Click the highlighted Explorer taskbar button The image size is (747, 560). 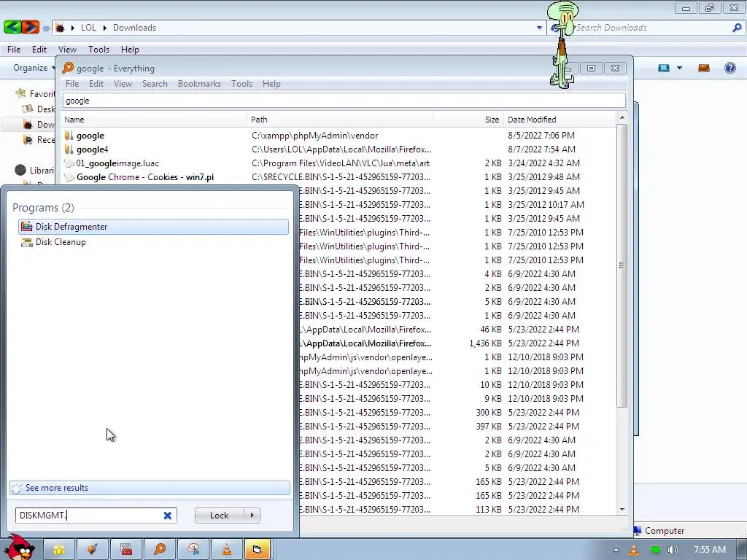258,550
